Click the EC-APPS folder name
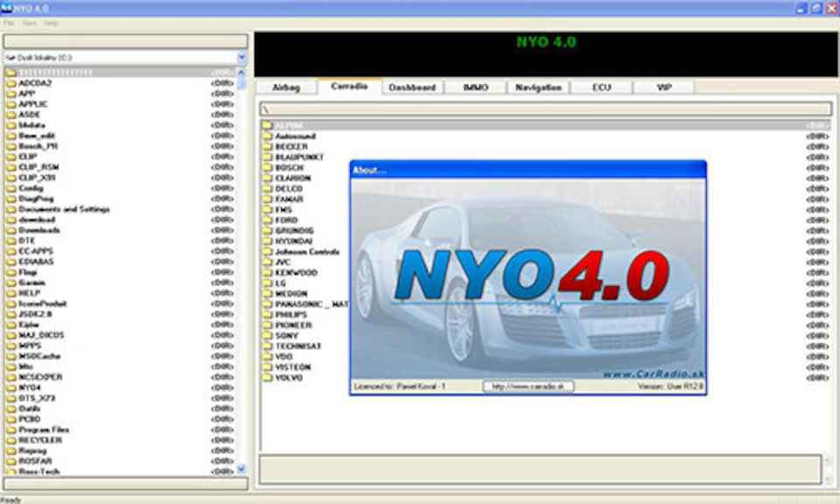 pos(36,251)
